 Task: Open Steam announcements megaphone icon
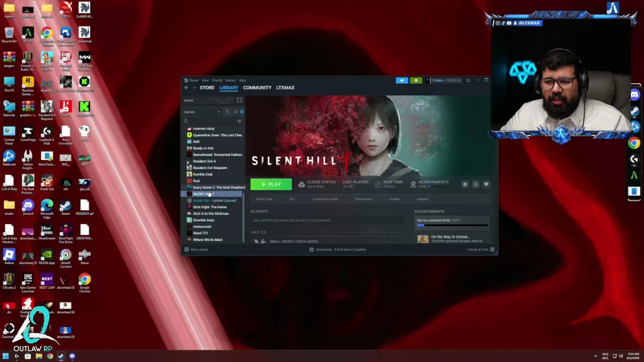(401, 80)
